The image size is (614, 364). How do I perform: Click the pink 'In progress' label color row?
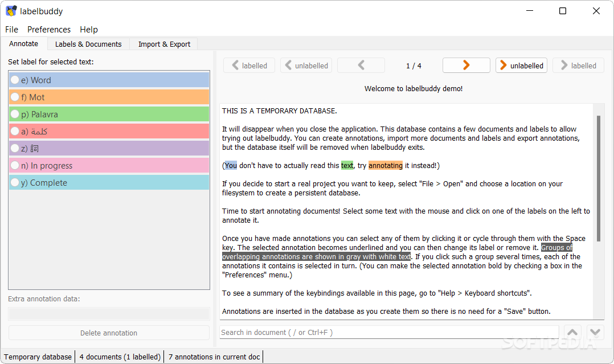click(x=109, y=165)
